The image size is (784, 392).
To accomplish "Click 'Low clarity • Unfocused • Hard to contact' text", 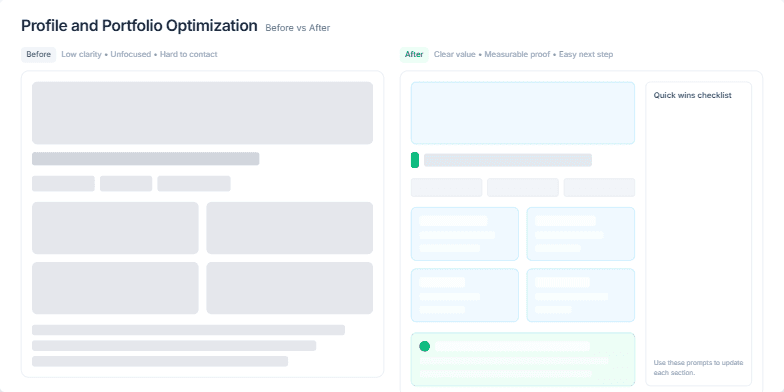I will tap(140, 54).
